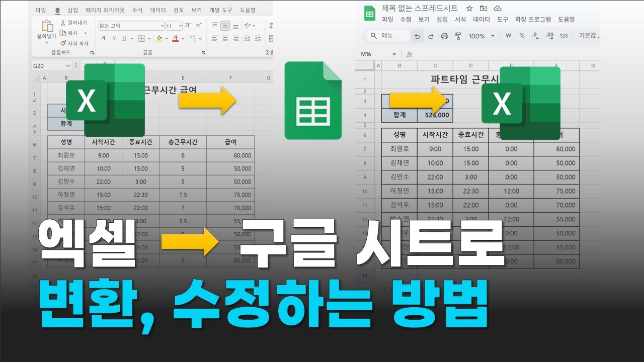Align text right in the Excel ribbon
The width and height of the screenshot is (644, 362).
click(x=235, y=38)
